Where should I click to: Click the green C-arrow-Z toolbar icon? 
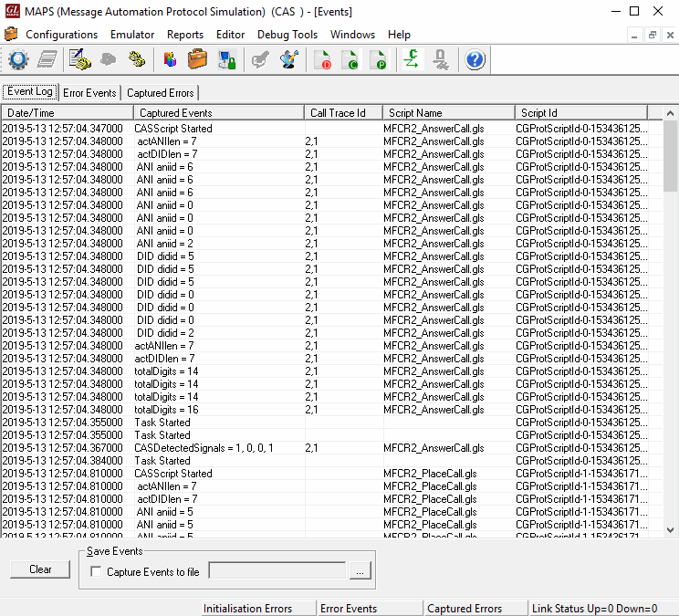coord(411,59)
